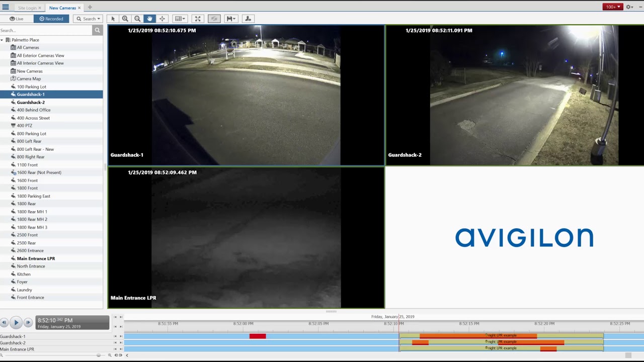Screen dimensions: 644x362
Task: Select the New Cameras tab
Action: [x=62, y=8]
